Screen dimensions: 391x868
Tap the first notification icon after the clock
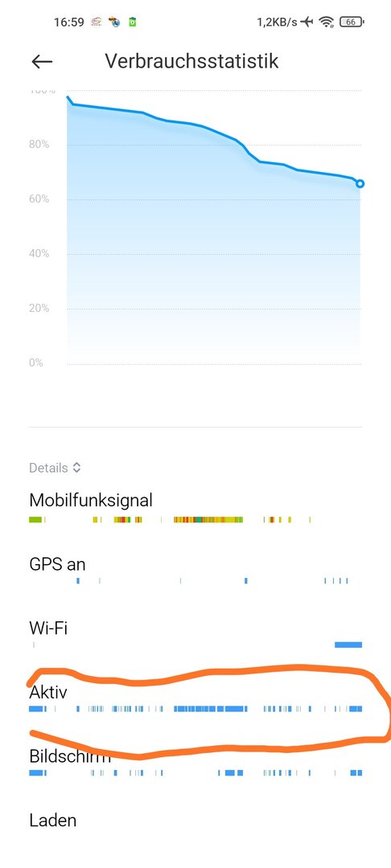(x=97, y=23)
